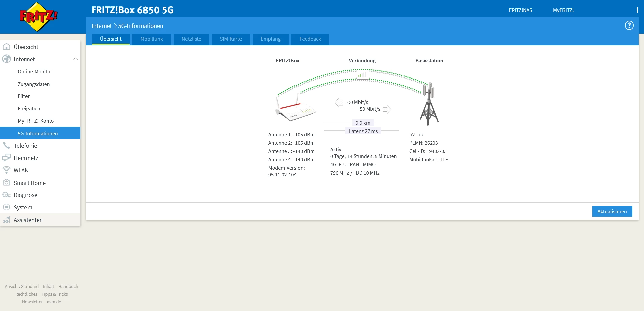Open the Smart Home menu

coord(40,183)
